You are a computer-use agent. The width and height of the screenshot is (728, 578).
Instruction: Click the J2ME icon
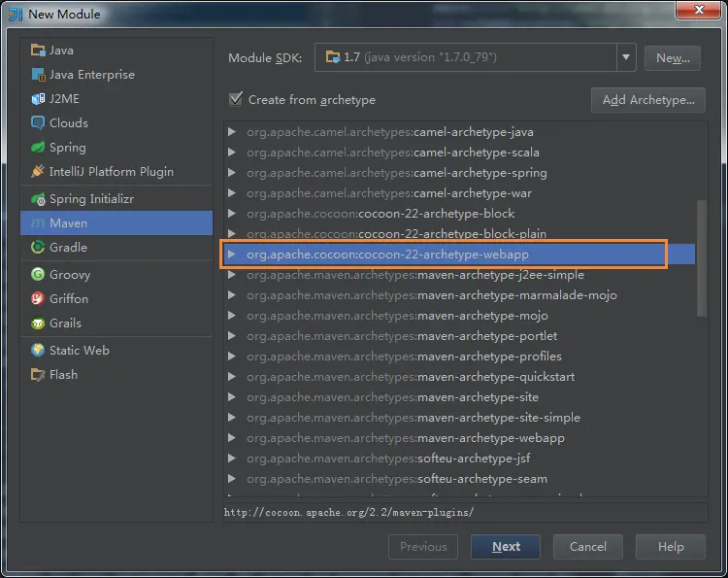point(38,98)
